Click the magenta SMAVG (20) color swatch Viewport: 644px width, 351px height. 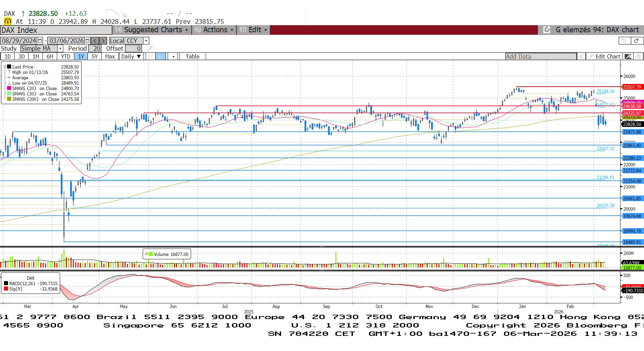click(9, 88)
